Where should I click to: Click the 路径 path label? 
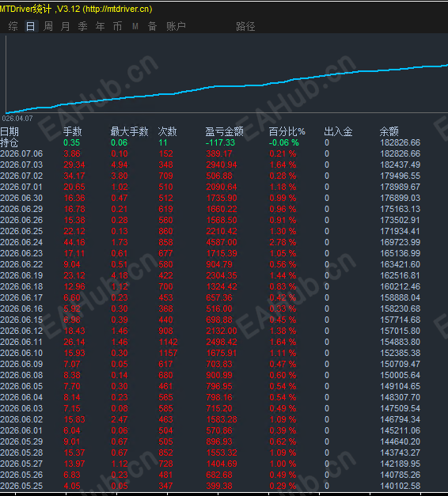pos(245,26)
